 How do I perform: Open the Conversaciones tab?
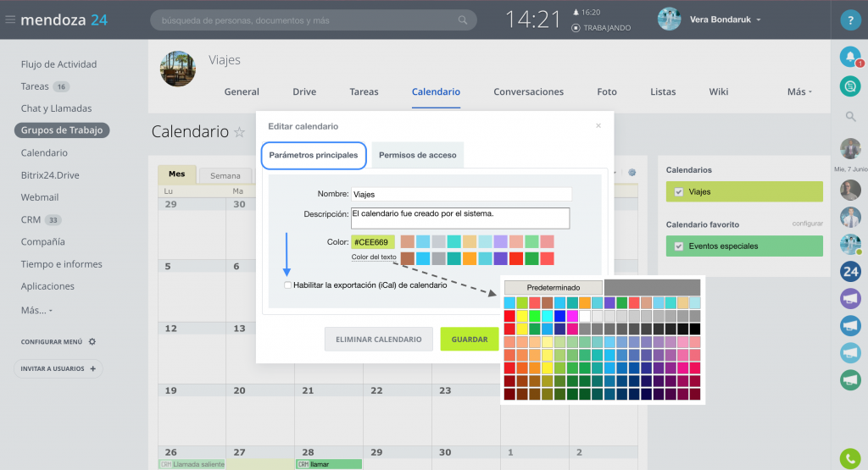(529, 91)
